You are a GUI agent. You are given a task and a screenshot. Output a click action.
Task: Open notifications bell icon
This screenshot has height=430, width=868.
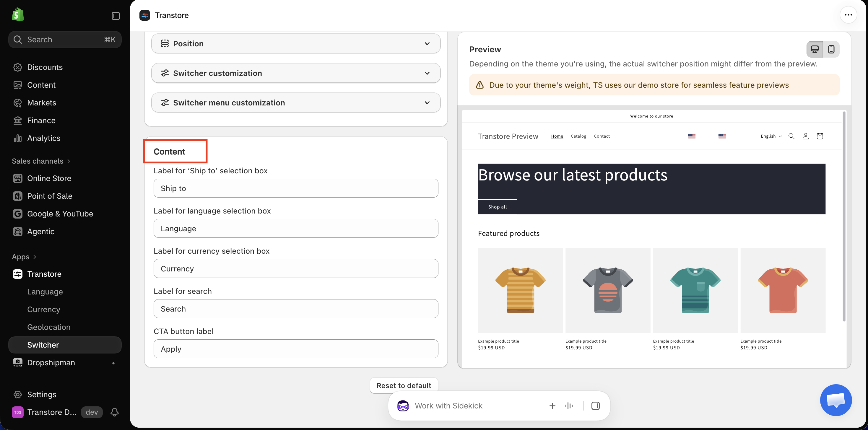[115, 412]
